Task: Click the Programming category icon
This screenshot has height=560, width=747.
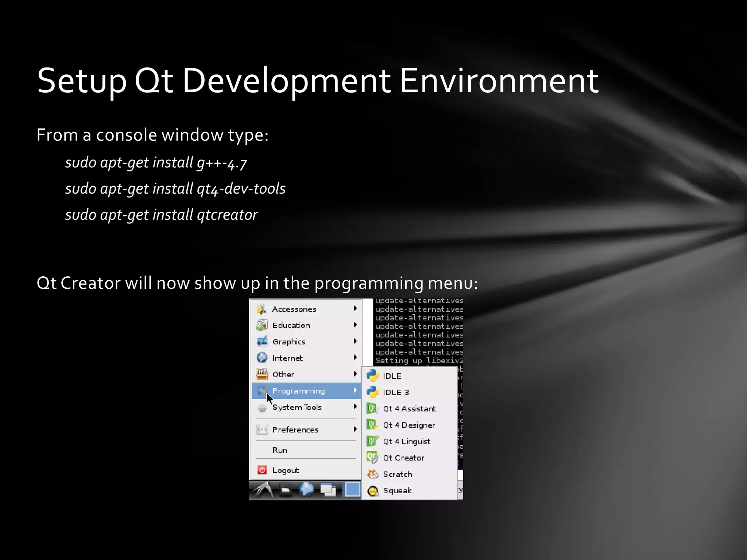Action: [262, 391]
